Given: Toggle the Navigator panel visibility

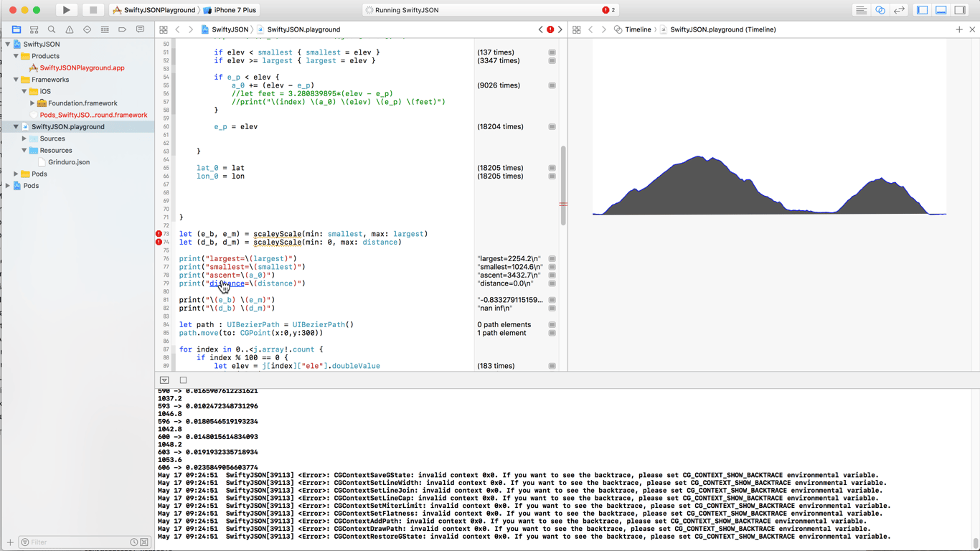Looking at the screenshot, I should tap(923, 10).
